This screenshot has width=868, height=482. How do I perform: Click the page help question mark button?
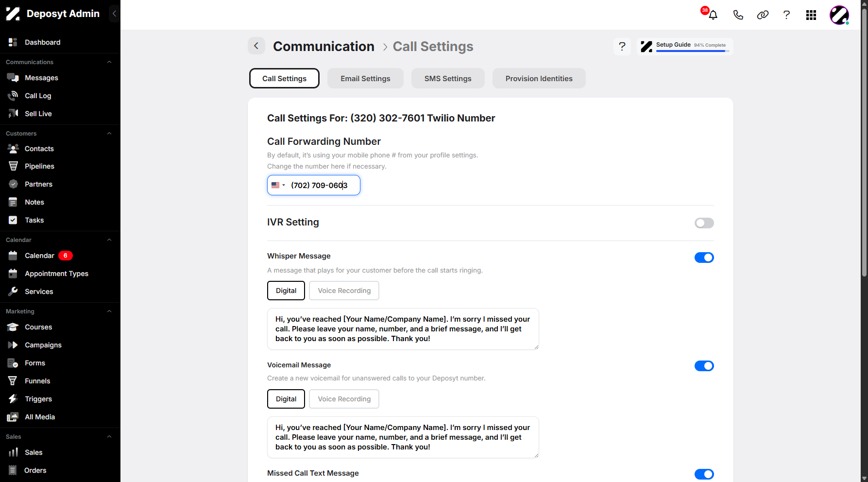622,47
